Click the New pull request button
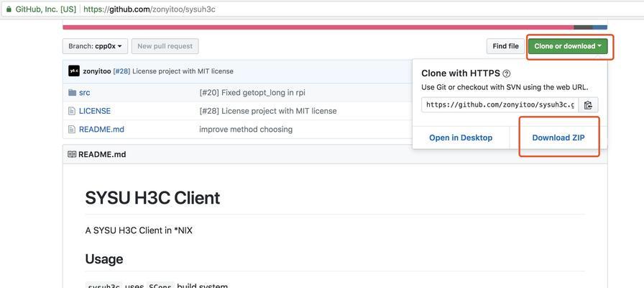This screenshot has height=288, width=644. 165,46
